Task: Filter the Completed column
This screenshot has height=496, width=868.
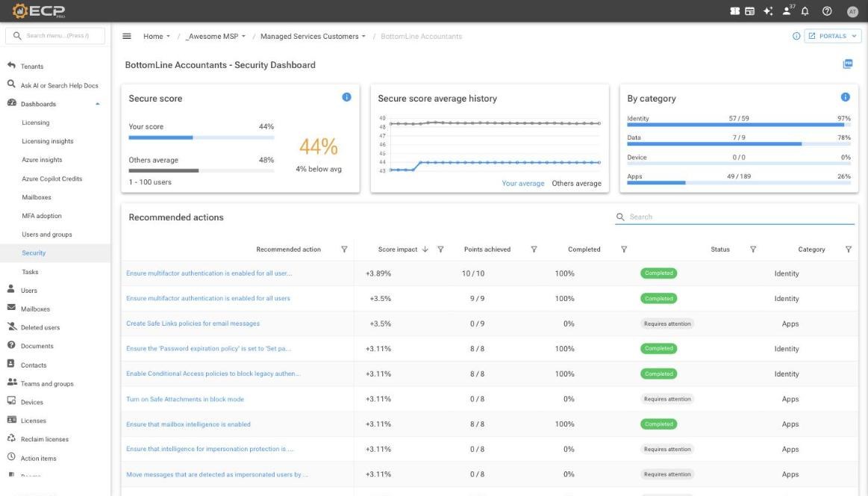Action: click(624, 249)
